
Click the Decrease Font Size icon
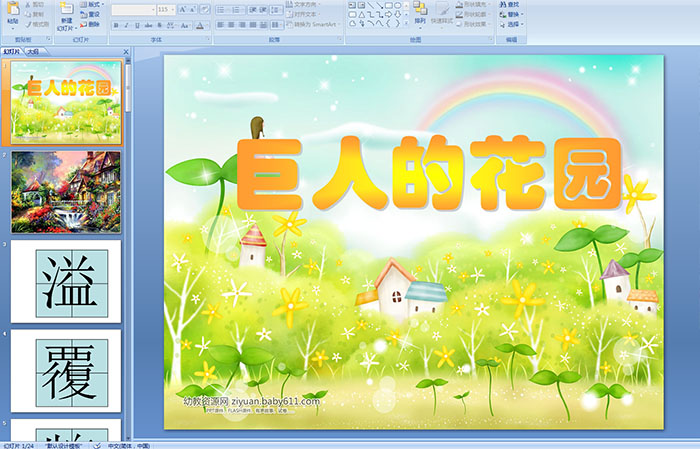[193, 9]
